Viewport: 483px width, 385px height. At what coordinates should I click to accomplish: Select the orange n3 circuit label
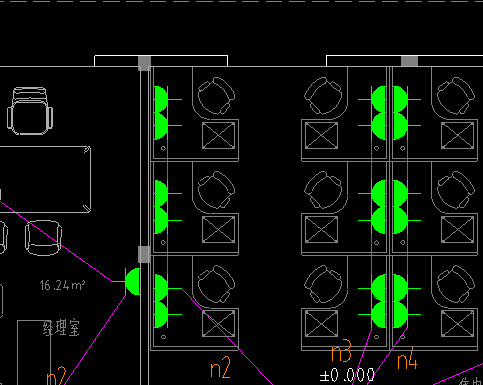341,351
